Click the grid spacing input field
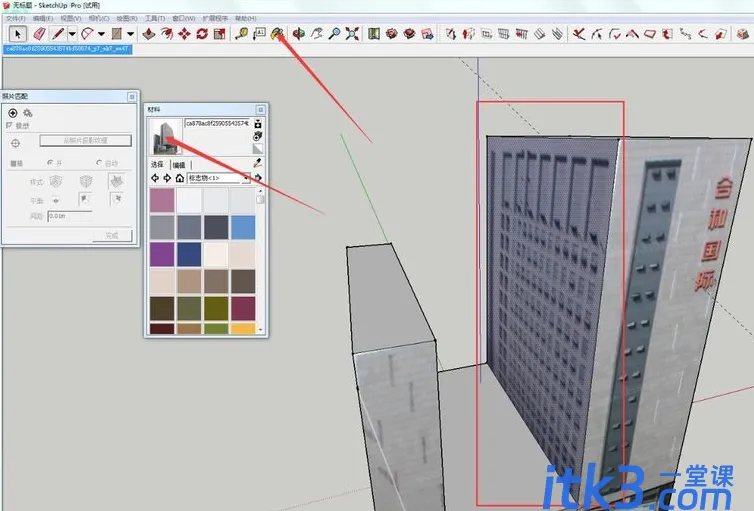The height and width of the screenshot is (511, 754). point(70,216)
